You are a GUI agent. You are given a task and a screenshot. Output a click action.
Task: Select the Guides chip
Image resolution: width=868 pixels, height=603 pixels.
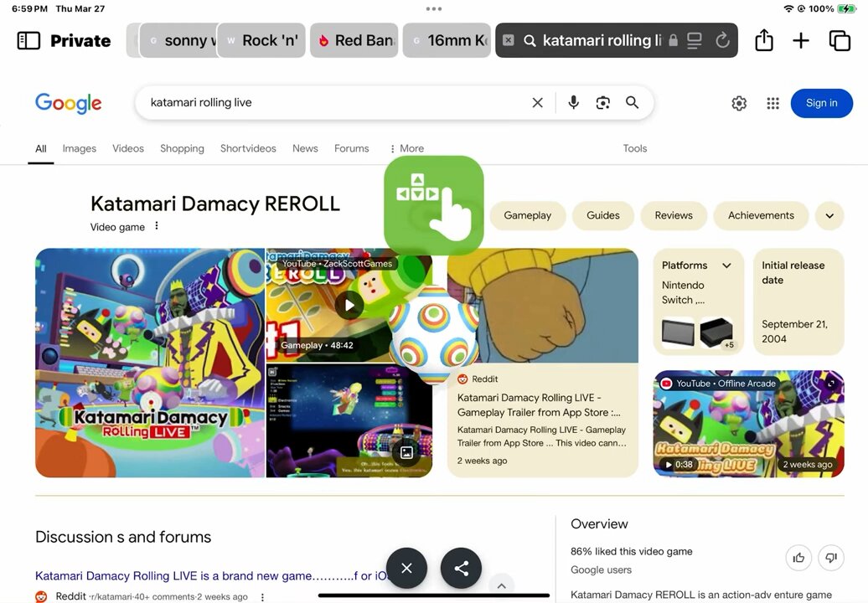coord(603,215)
